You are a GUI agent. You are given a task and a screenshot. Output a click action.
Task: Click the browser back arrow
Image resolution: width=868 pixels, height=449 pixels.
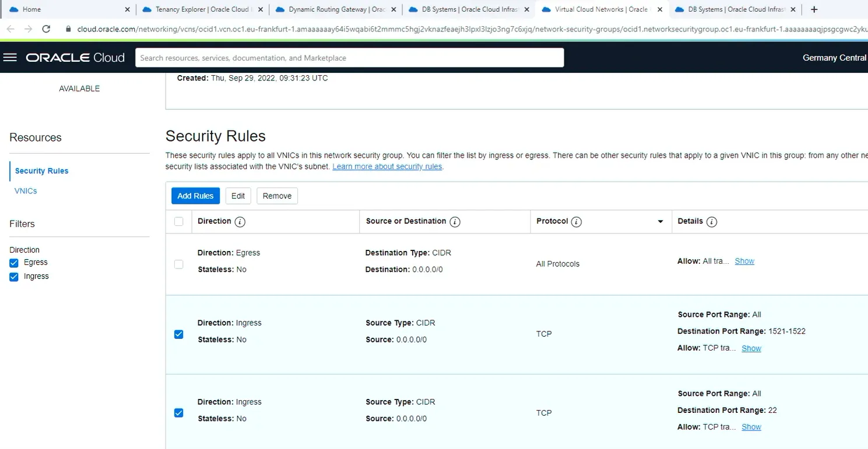10,29
